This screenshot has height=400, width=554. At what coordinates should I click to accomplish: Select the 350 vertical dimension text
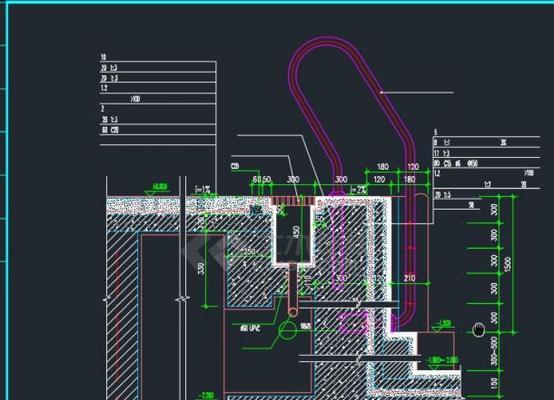[x=201, y=268]
